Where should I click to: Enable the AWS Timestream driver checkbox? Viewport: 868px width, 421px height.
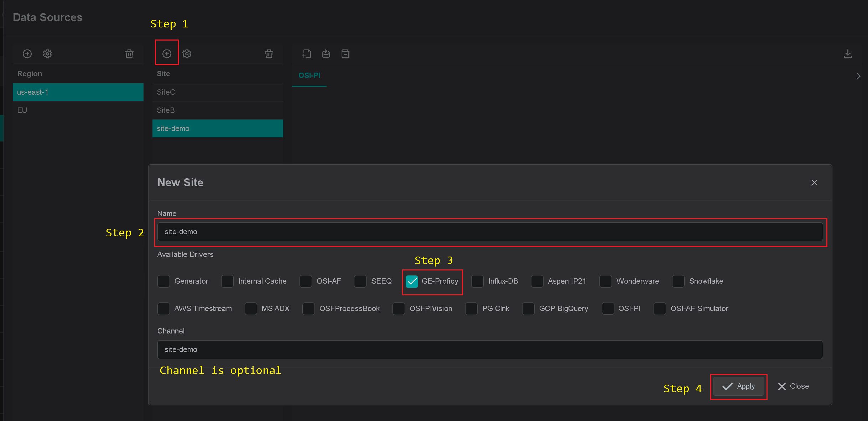163,309
